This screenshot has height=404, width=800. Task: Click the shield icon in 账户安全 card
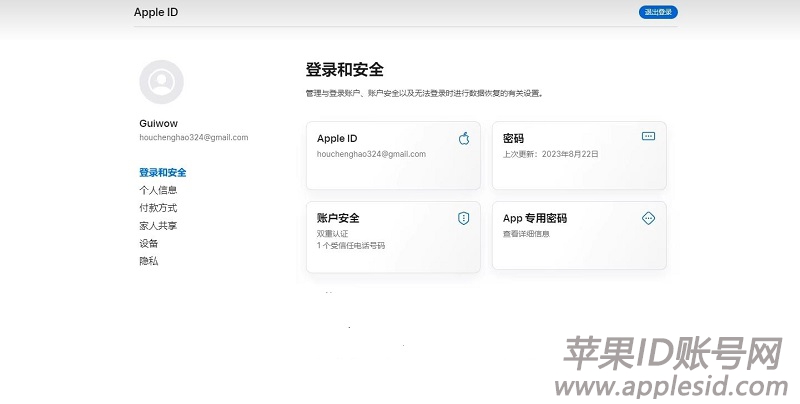[x=463, y=218]
